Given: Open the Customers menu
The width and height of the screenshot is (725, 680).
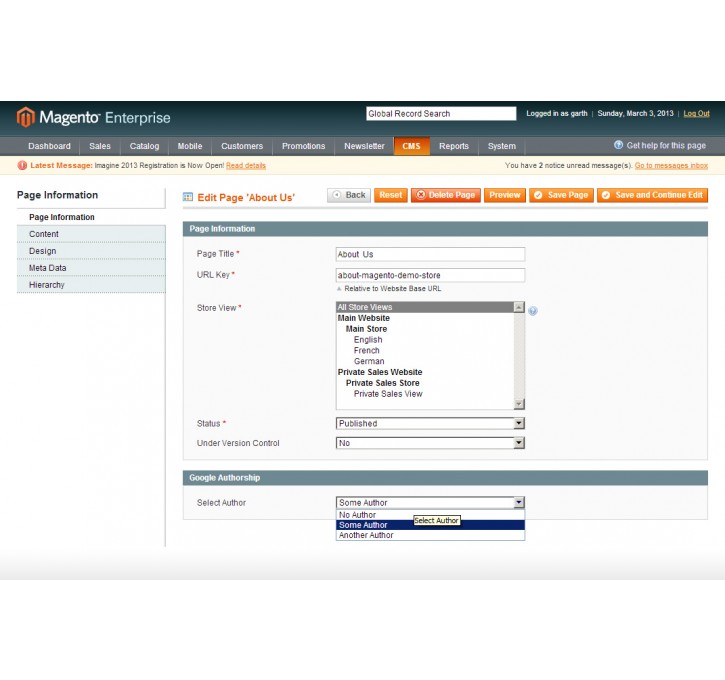Looking at the screenshot, I should pos(242,146).
